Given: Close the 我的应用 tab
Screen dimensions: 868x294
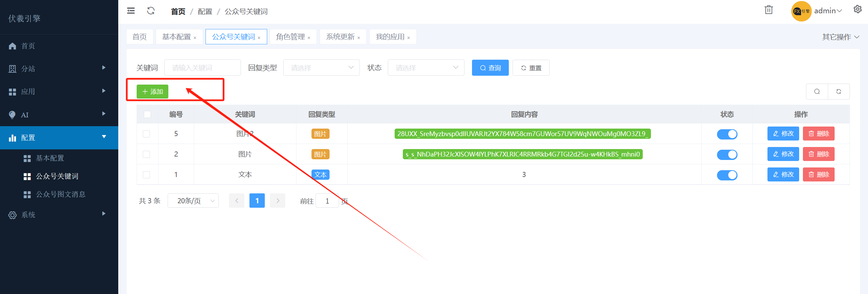Looking at the screenshot, I should [x=408, y=38].
